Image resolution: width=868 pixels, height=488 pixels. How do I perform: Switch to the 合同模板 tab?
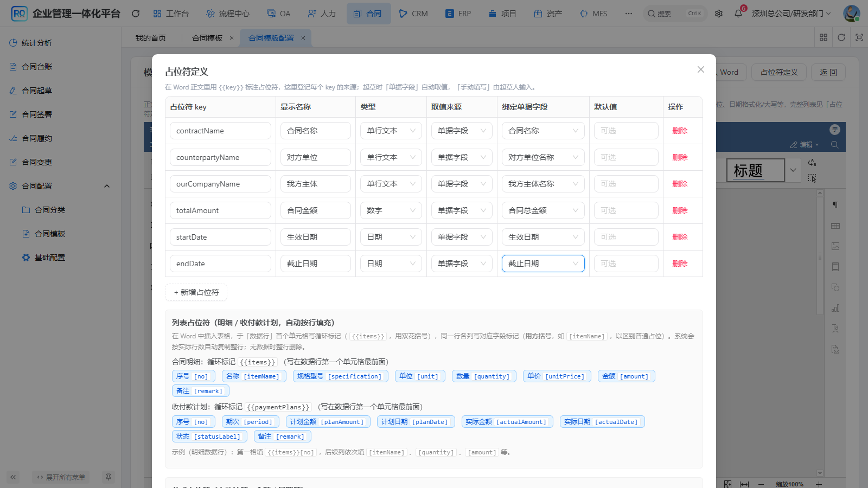pyautogui.click(x=207, y=38)
